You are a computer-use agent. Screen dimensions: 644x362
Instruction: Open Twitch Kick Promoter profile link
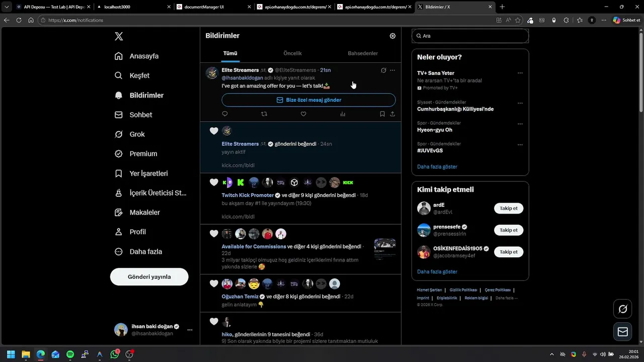(x=248, y=195)
